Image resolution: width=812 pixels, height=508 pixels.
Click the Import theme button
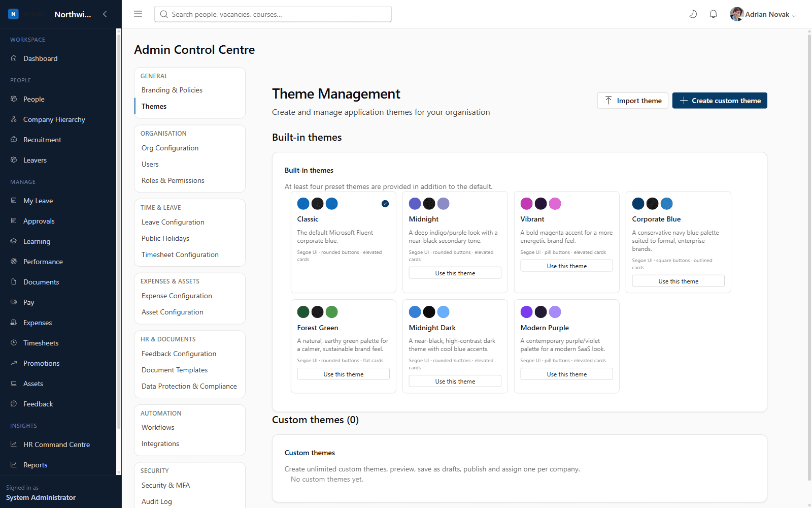633,101
